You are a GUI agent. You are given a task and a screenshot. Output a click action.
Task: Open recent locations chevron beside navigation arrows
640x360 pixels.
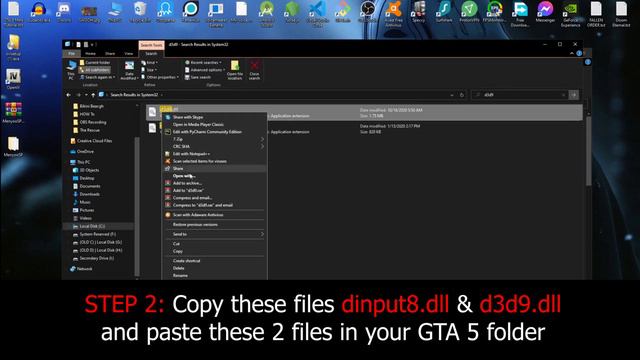86,95
